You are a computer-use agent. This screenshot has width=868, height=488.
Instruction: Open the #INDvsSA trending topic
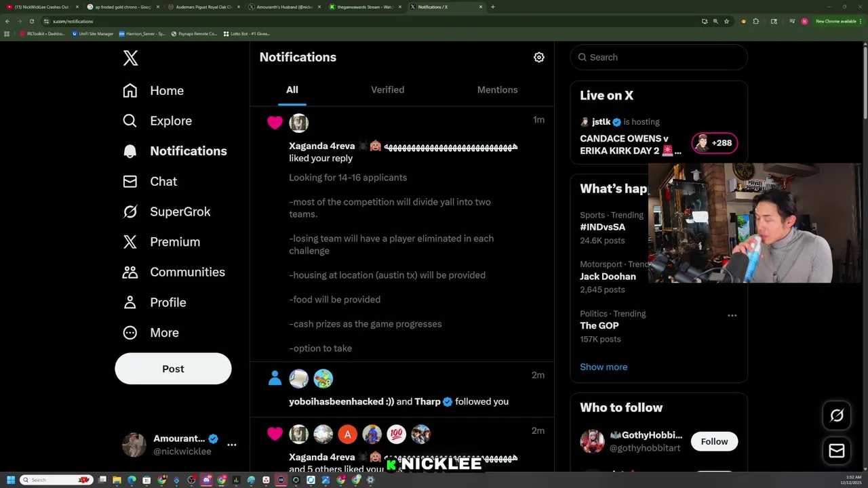[x=603, y=227]
